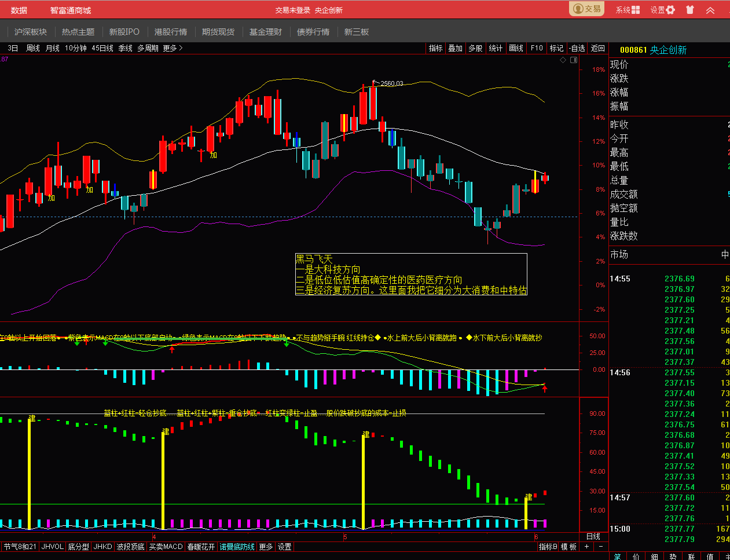Toggle the side panel icon near chart corner
This screenshot has width=730, height=560.
(x=574, y=60)
